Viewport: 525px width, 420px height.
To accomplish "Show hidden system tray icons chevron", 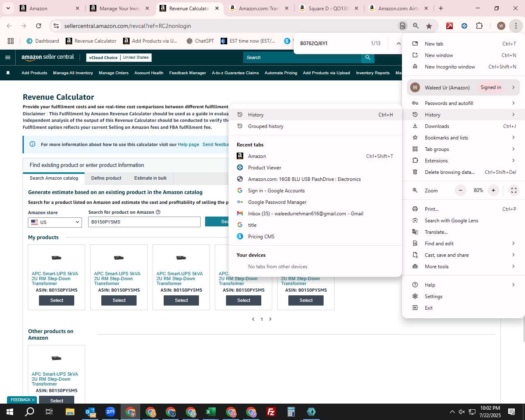I will point(452,412).
